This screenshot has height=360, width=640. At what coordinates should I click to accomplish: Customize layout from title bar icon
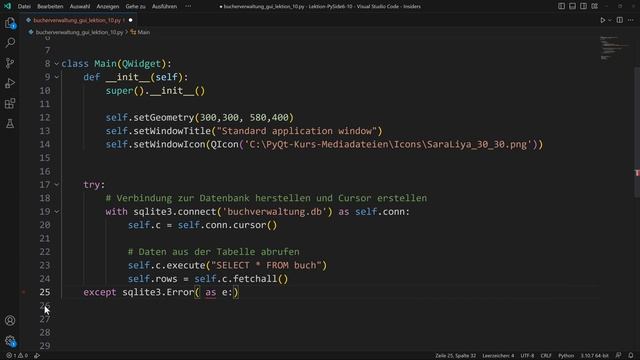pos(595,6)
